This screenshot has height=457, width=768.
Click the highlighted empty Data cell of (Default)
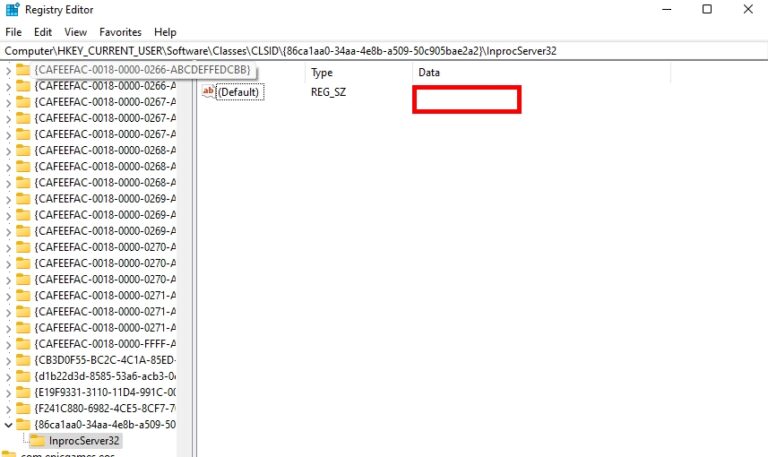467,99
